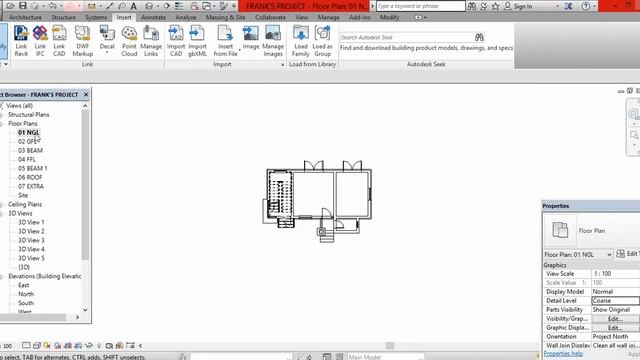Collapse the Floor Plans tree node

point(2,124)
